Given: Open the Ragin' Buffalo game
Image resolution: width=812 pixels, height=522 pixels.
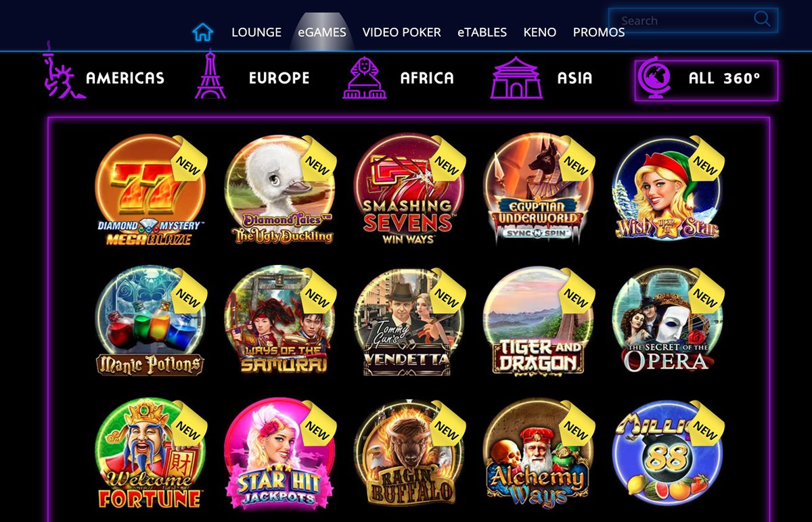Looking at the screenshot, I should coord(410,454).
